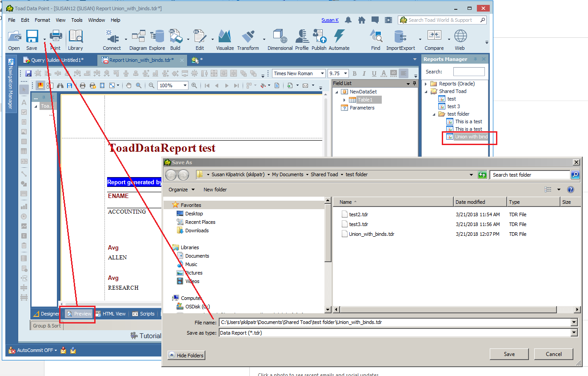
Task: Open the Tools menu
Action: pos(77,20)
